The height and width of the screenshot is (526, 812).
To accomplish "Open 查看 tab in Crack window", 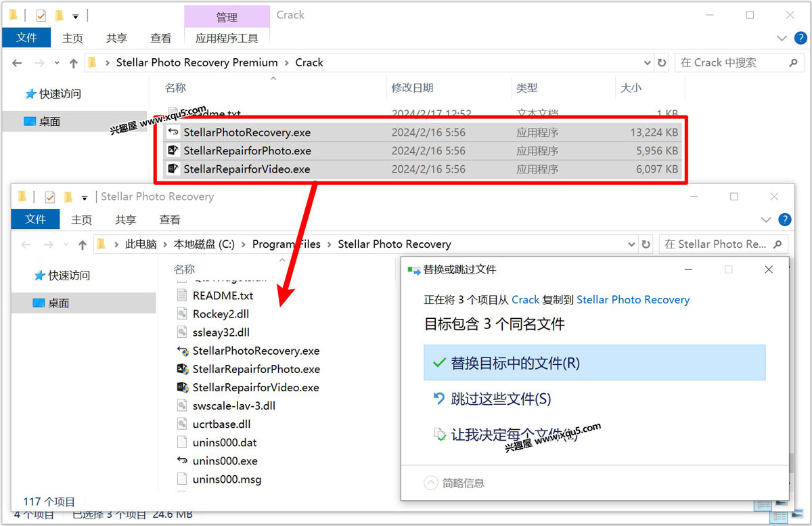I will [160, 38].
